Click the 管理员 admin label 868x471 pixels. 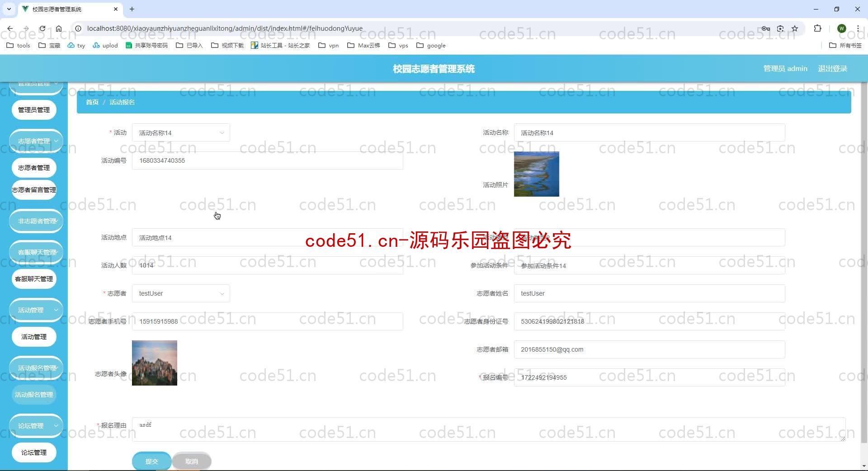(785, 69)
